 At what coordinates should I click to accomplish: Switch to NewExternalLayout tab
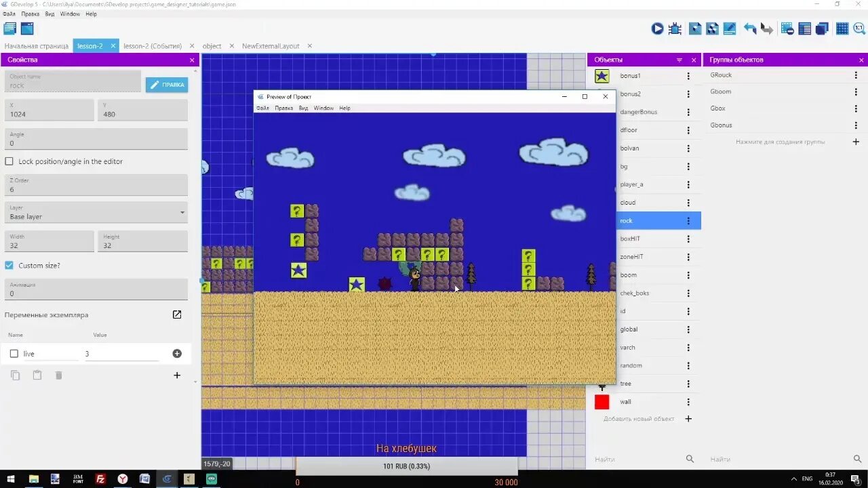pos(271,46)
